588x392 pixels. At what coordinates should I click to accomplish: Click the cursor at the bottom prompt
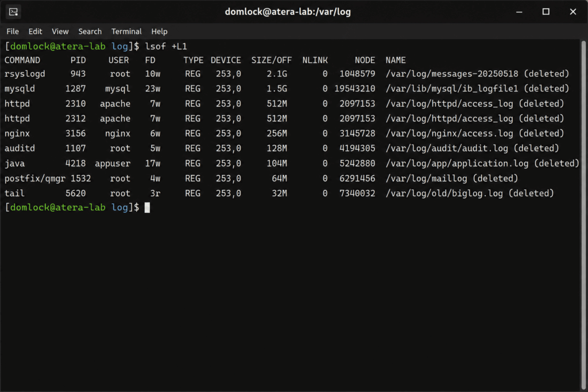[x=148, y=208]
